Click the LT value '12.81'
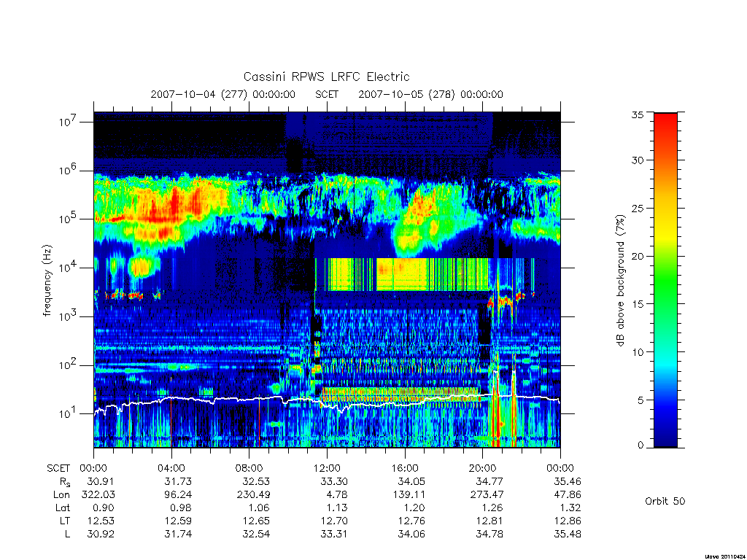The image size is (747, 560). 489,521
